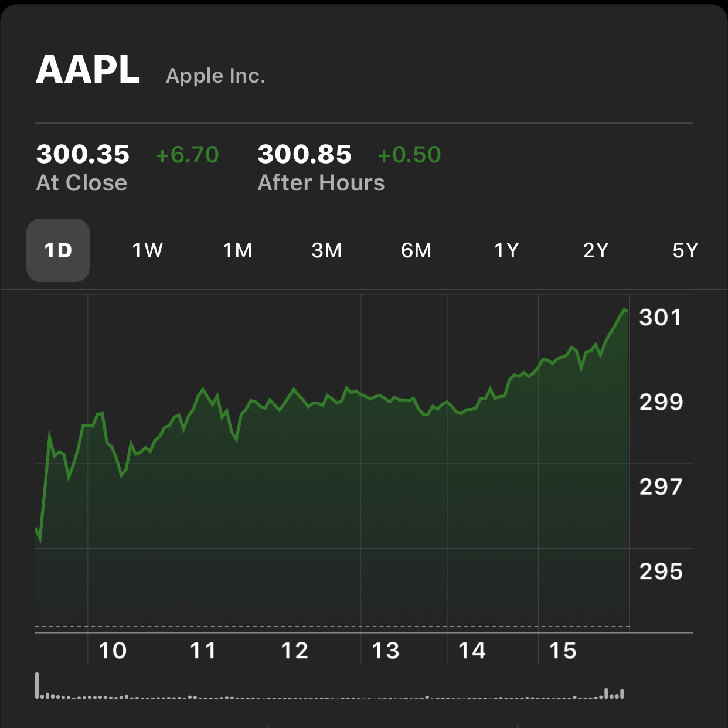
Task: Tap the AAPL ticker symbol
Action: click(x=88, y=70)
